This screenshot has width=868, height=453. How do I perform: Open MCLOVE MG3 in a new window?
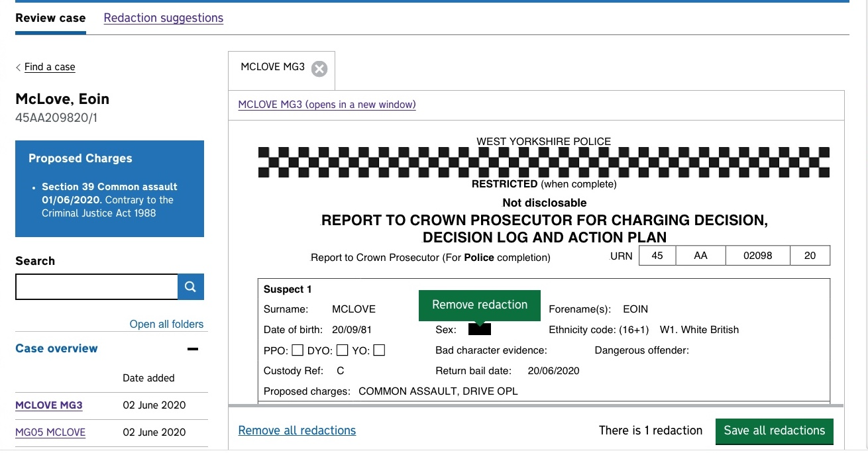[x=327, y=105]
